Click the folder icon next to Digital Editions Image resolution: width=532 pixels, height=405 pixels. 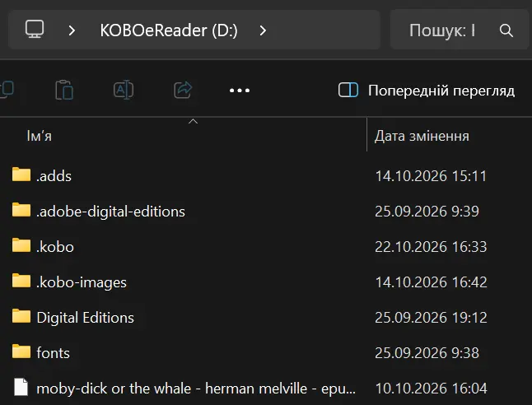point(21,316)
